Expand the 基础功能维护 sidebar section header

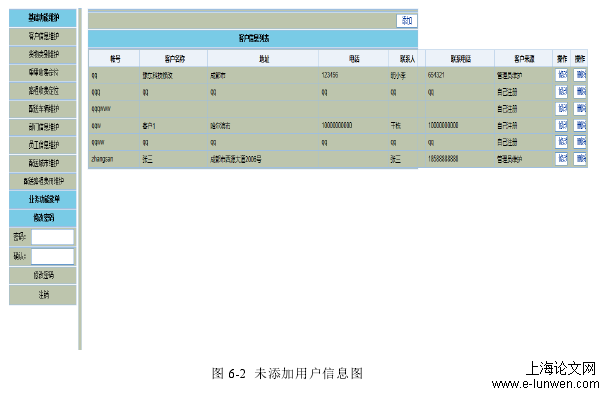tap(43, 18)
